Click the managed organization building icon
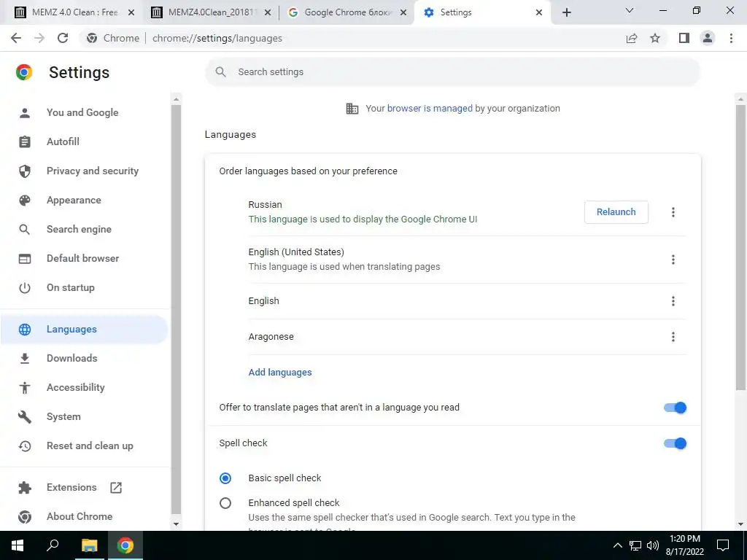747x560 pixels. click(x=352, y=109)
